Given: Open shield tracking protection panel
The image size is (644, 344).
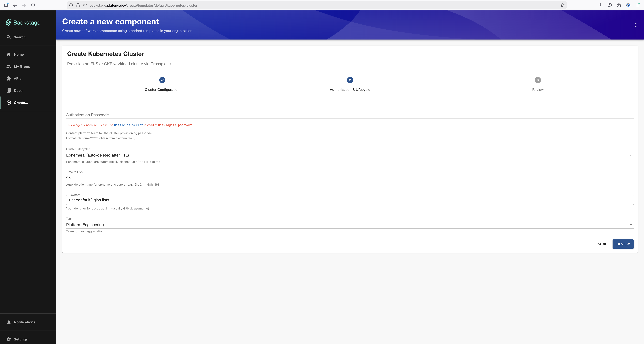Looking at the screenshot, I should pos(71,5).
